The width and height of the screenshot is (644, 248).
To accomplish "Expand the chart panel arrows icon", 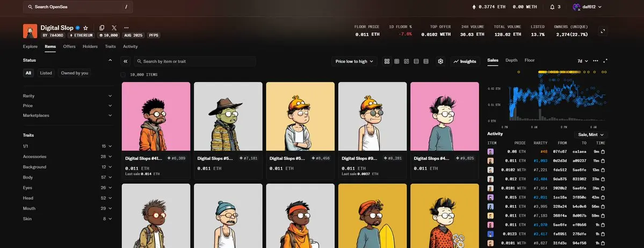I will pyautogui.click(x=605, y=61).
